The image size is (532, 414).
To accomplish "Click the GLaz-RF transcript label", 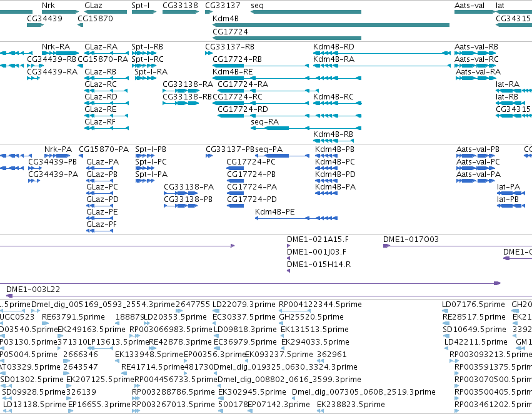I will pos(100,122).
